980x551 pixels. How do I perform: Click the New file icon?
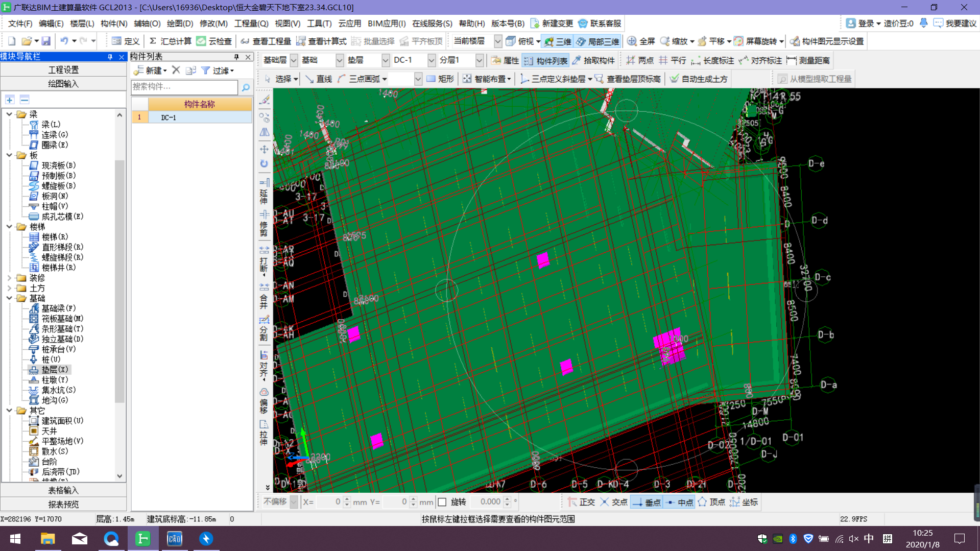tap(11, 41)
